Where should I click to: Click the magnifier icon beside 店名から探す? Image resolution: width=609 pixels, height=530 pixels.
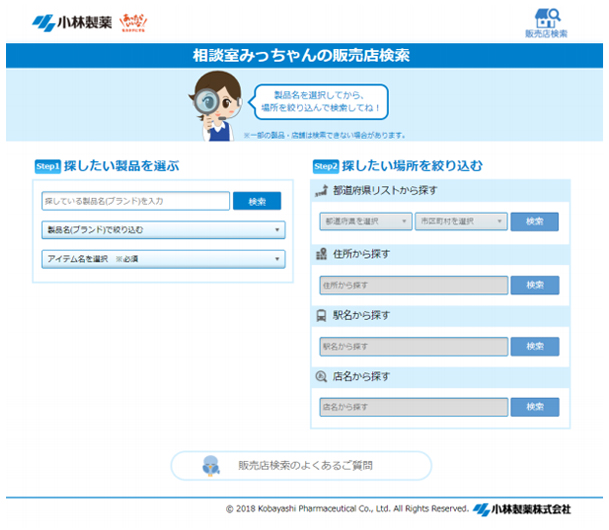(x=321, y=376)
